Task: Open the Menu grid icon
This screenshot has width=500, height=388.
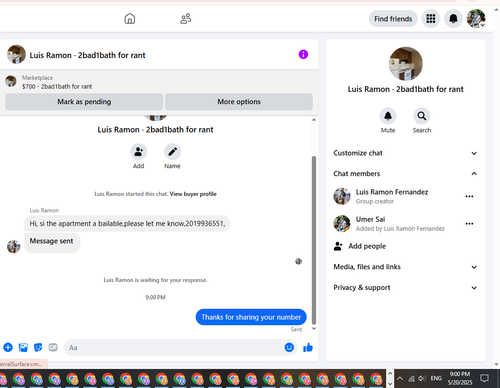Action: click(x=431, y=19)
